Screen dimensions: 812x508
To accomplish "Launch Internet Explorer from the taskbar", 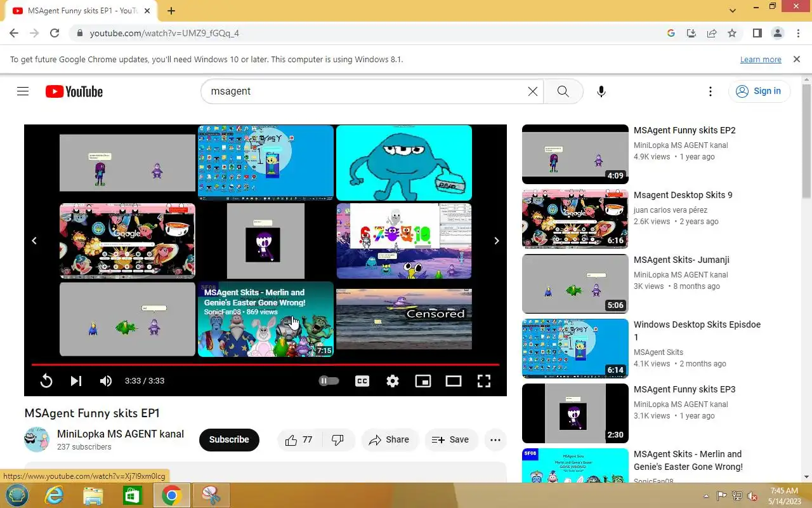I will click(54, 495).
